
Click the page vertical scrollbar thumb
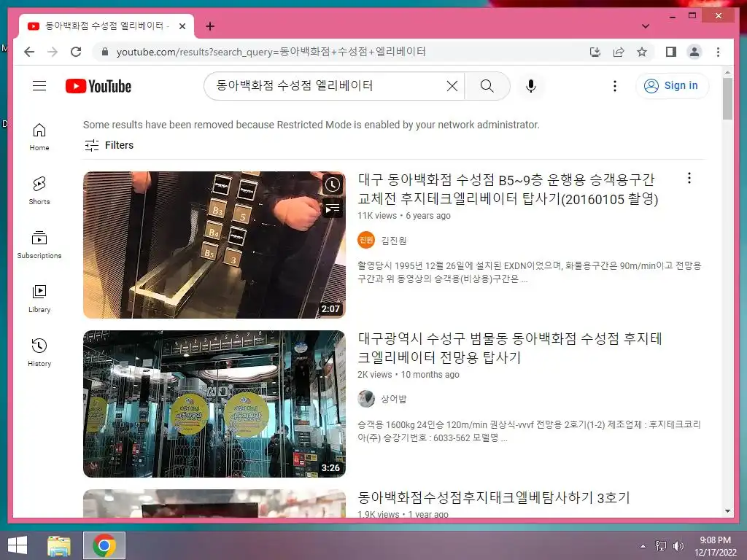[727, 98]
